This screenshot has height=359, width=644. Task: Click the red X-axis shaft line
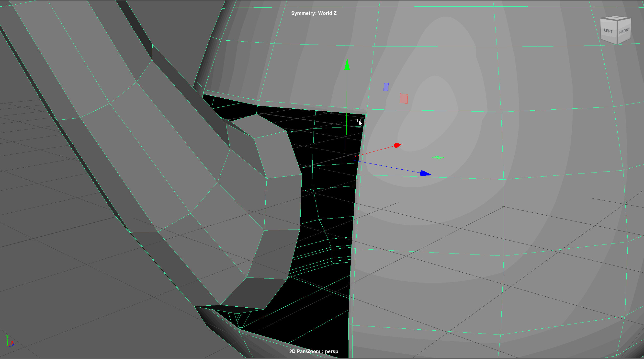tap(373, 152)
